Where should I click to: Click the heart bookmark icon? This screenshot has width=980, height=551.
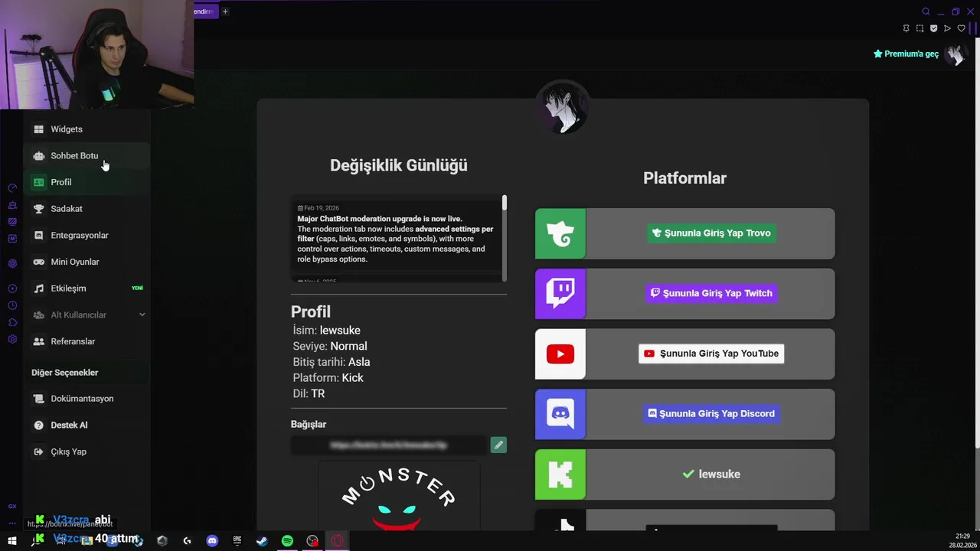click(x=962, y=28)
